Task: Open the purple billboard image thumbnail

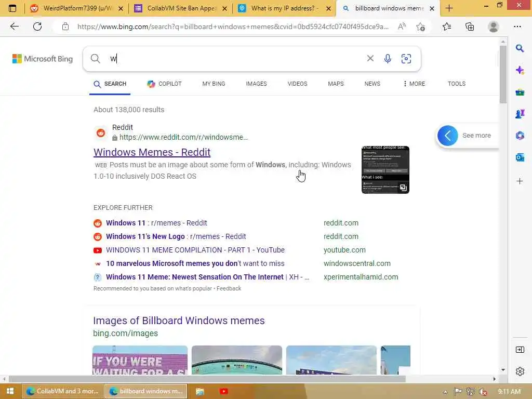Action: tap(140, 360)
